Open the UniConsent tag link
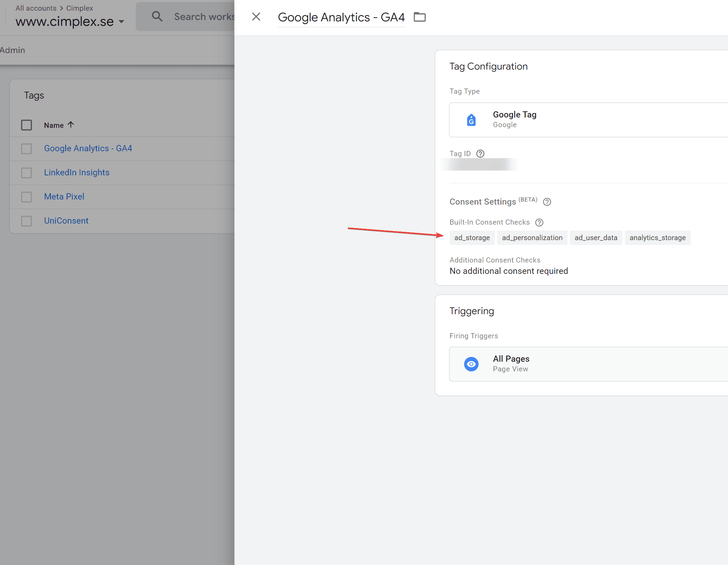 pyautogui.click(x=66, y=221)
